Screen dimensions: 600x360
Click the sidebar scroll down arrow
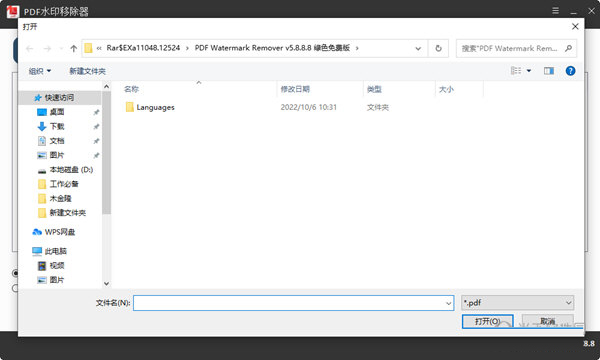click(106, 283)
